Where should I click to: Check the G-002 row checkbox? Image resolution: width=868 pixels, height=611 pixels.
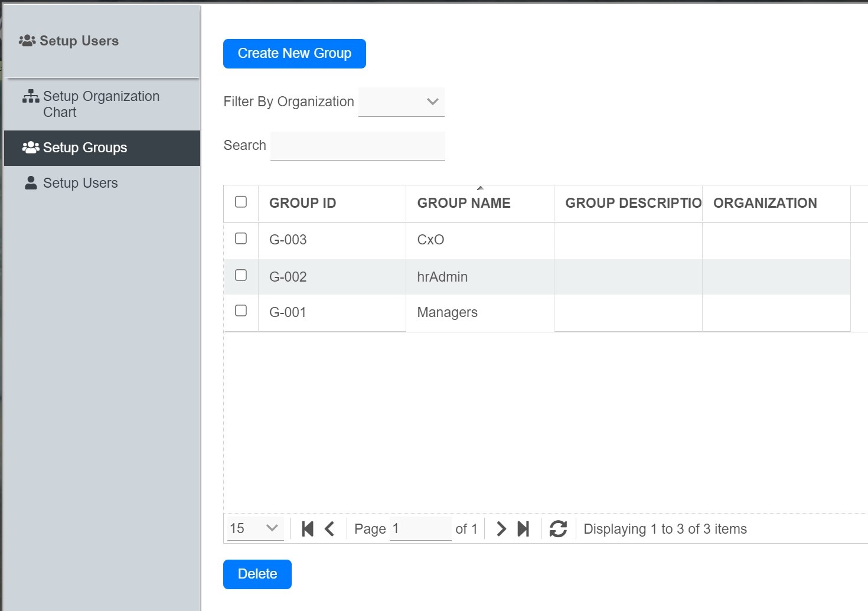coord(241,275)
